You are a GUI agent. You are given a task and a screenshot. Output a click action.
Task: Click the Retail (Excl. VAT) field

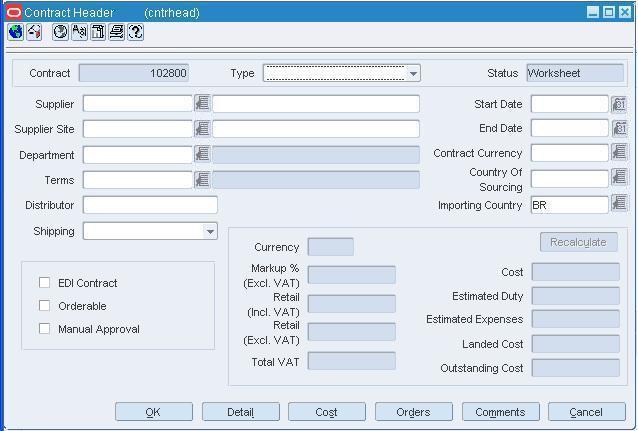coord(352,332)
